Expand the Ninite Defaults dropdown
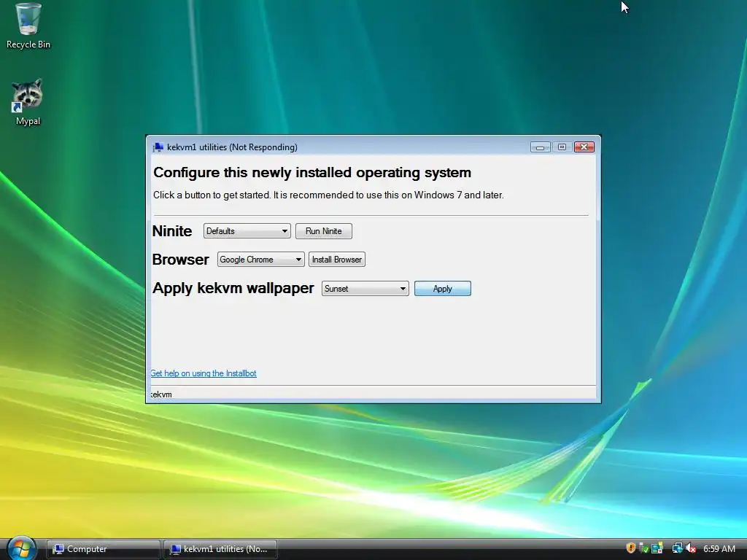This screenshot has height=560, width=747. click(x=247, y=231)
